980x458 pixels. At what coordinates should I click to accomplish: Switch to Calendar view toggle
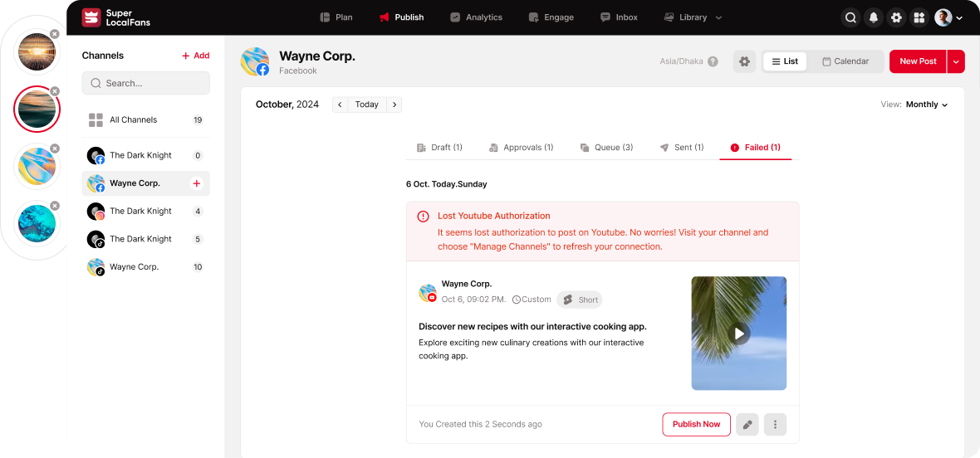(x=845, y=61)
